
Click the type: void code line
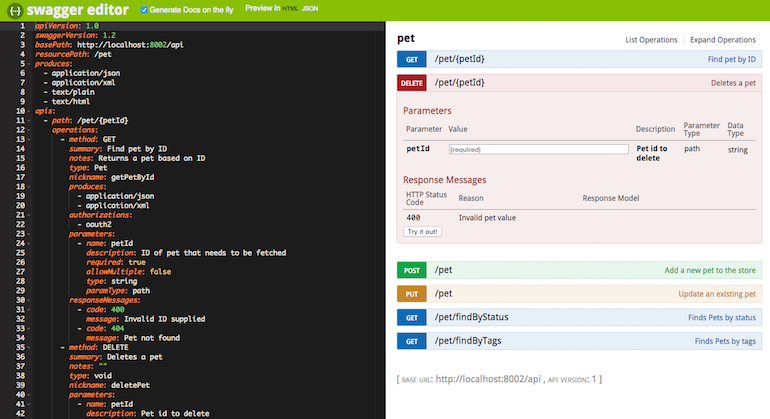(x=90, y=376)
